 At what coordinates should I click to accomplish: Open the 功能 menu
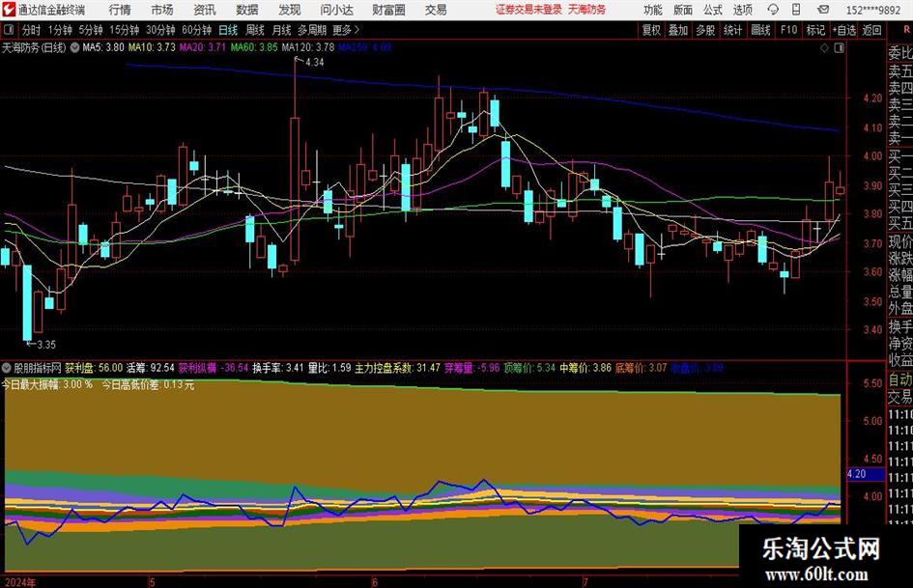[x=653, y=10]
